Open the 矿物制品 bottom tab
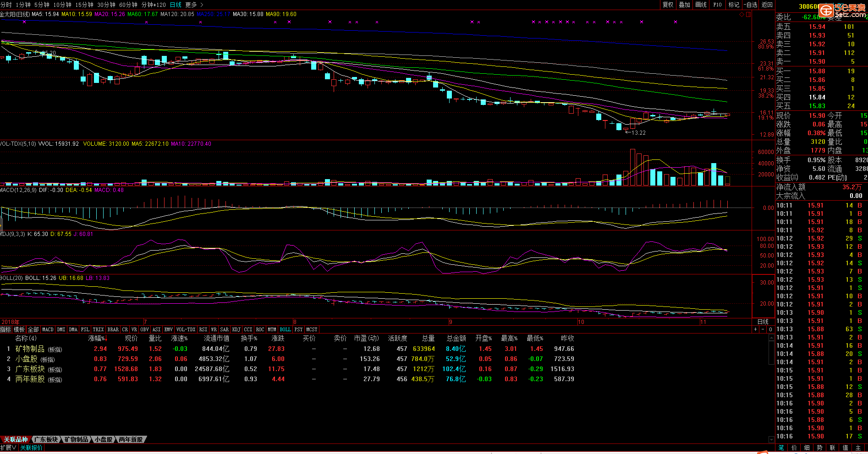The height and width of the screenshot is (454, 868). (x=76, y=439)
